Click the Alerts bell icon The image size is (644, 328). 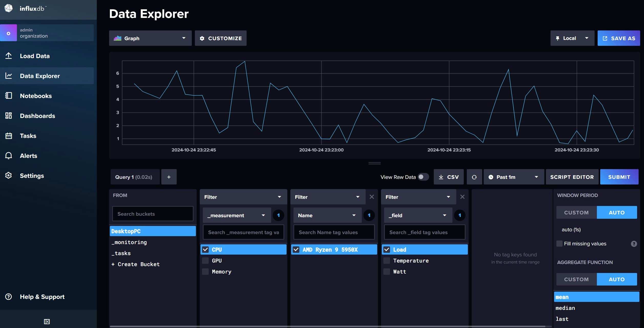(8, 156)
